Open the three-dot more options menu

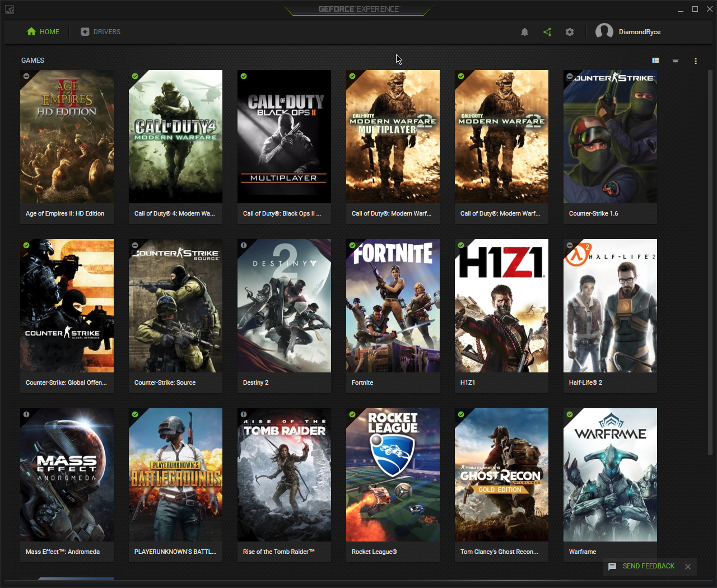pyautogui.click(x=696, y=60)
